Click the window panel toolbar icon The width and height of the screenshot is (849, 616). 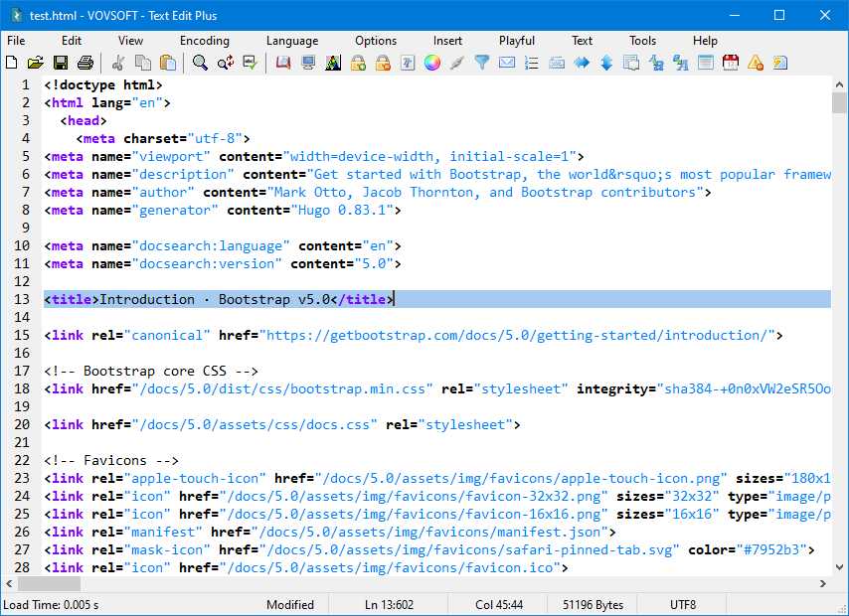706,63
